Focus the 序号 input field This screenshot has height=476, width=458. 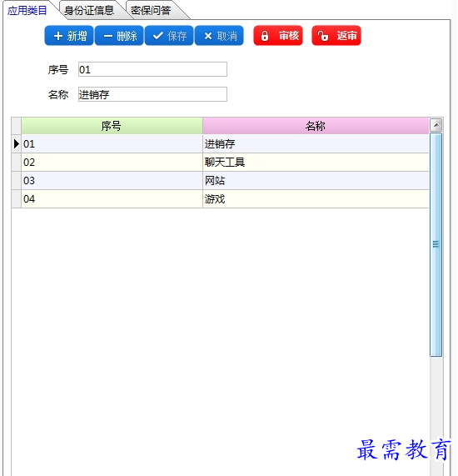(152, 69)
